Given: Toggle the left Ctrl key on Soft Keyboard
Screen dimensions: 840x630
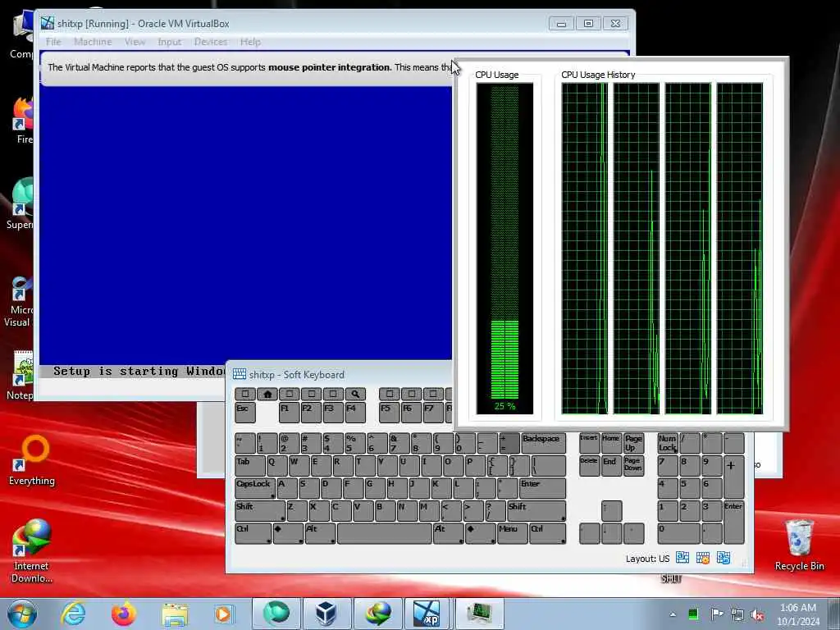Looking at the screenshot, I should tap(253, 533).
